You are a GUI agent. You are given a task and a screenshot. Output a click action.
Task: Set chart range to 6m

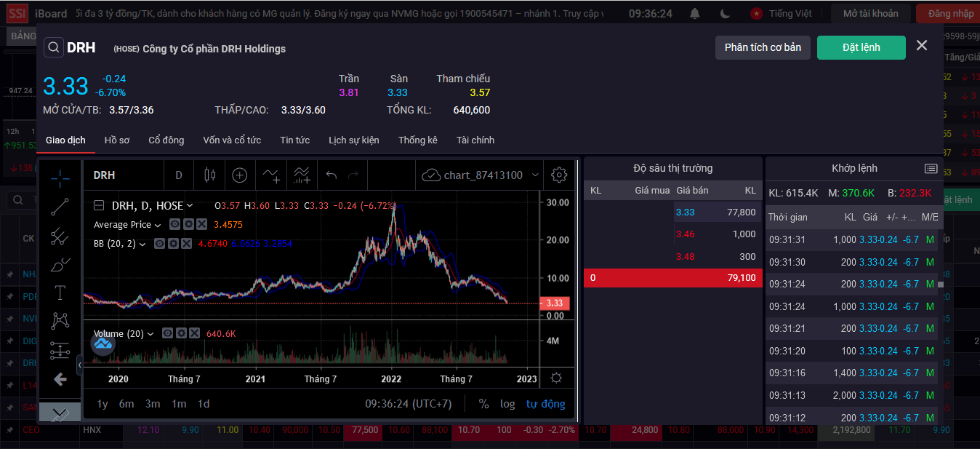(126, 404)
